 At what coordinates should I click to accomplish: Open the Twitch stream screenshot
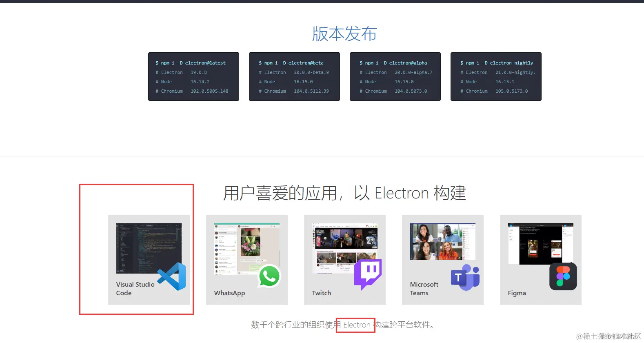tap(345, 247)
